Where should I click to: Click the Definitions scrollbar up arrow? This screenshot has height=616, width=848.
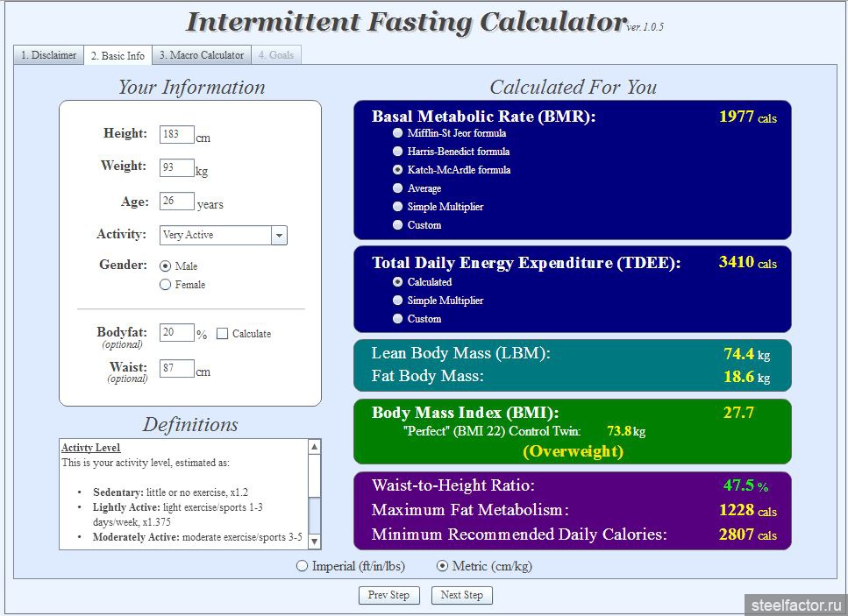tap(314, 447)
